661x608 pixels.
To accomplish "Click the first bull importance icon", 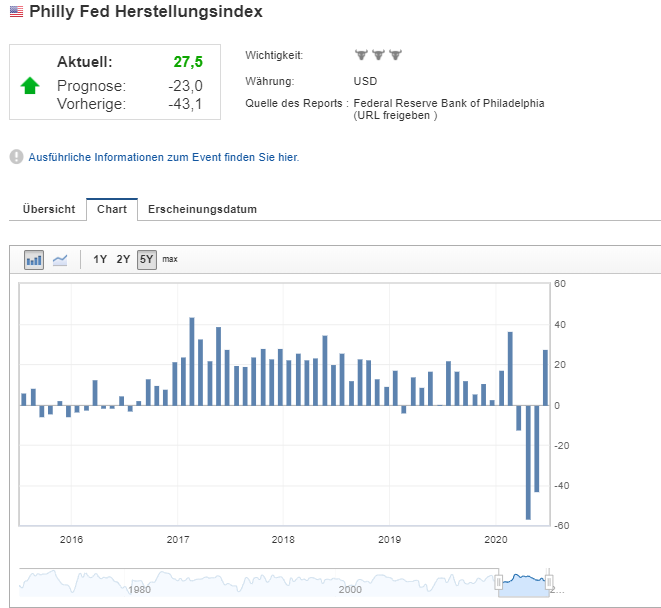I will point(361,55).
